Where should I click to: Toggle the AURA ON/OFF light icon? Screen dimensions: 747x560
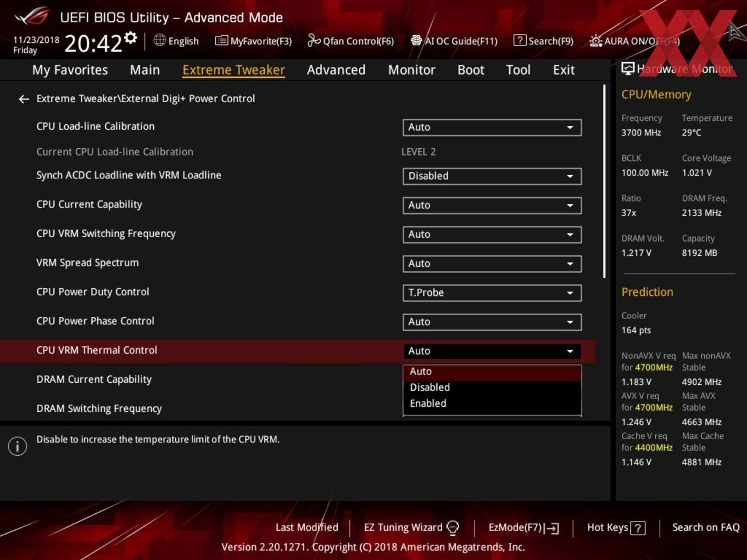(595, 41)
